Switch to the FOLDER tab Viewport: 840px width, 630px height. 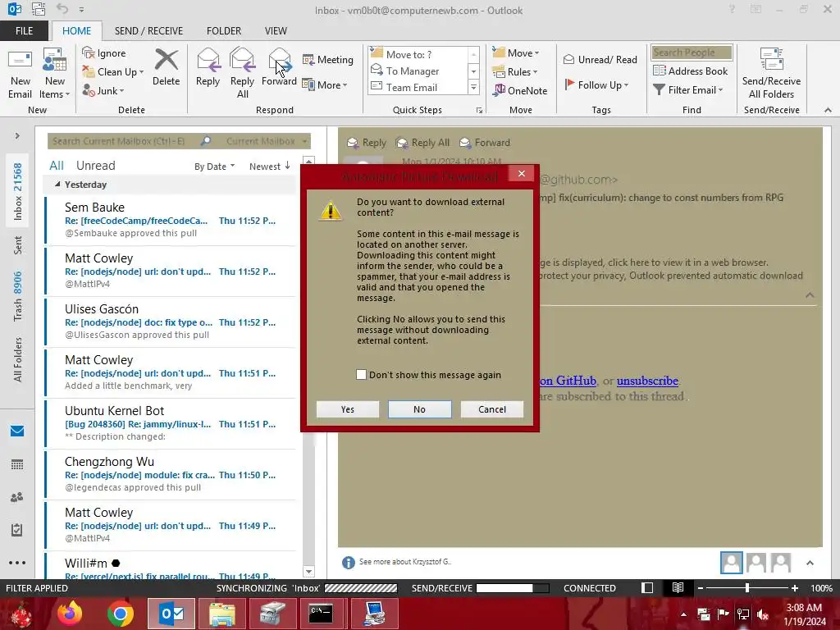point(224,31)
